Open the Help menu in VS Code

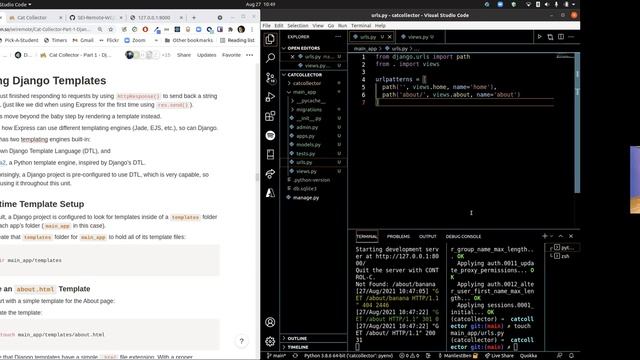(x=380, y=25)
